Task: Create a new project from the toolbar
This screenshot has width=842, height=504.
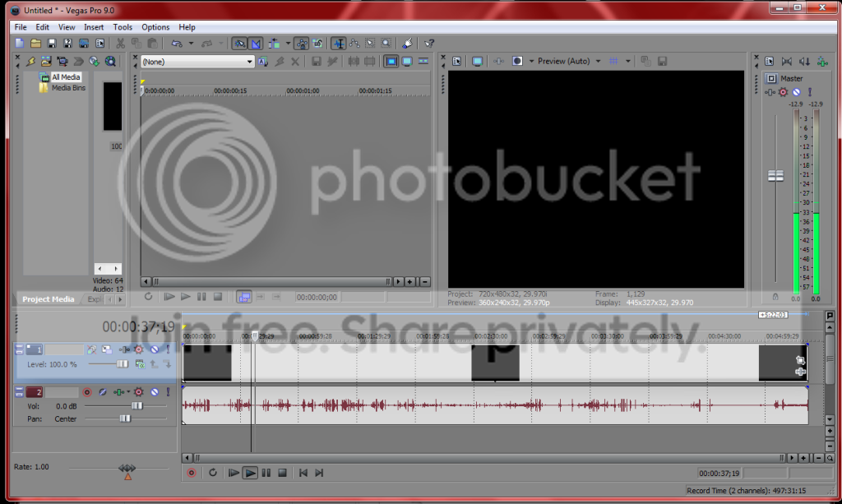Action: (x=20, y=44)
